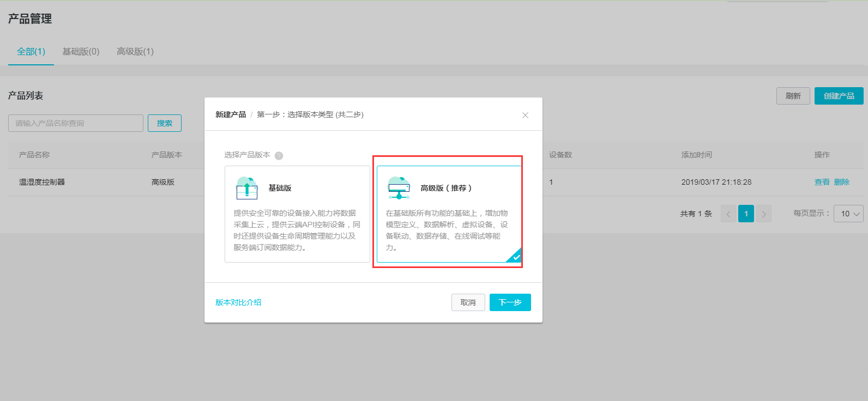The width and height of the screenshot is (868, 401).
Task: Click the 创建产品 button
Action: [839, 96]
